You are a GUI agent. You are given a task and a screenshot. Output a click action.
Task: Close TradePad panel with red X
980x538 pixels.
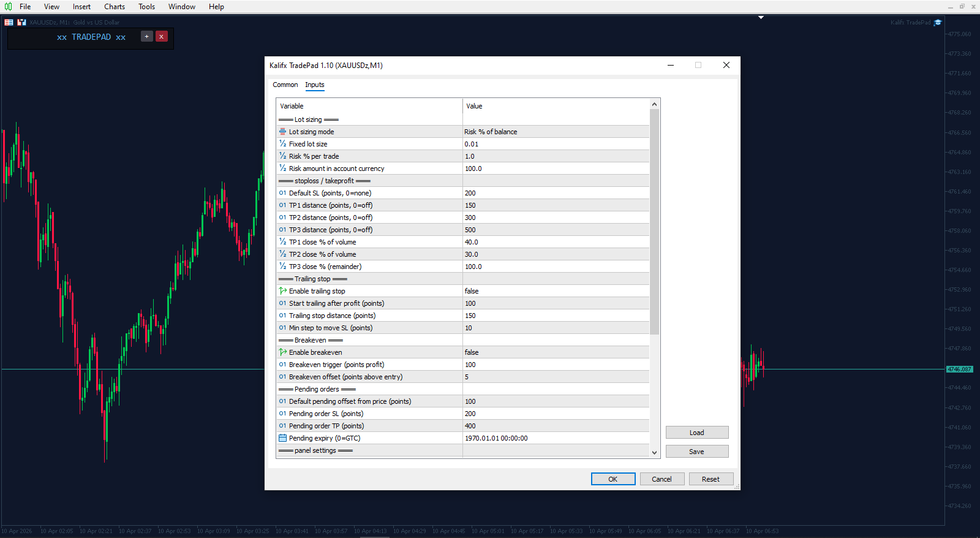coord(161,36)
